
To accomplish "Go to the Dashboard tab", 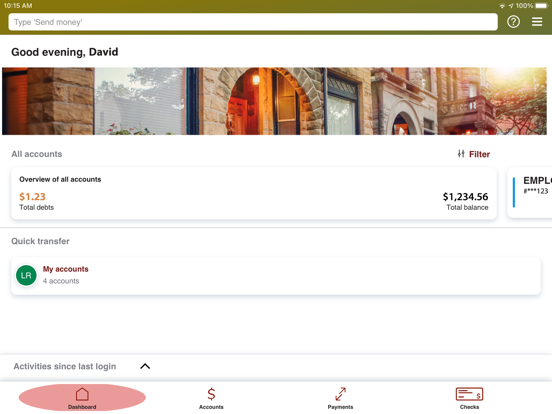I will coord(82,398).
